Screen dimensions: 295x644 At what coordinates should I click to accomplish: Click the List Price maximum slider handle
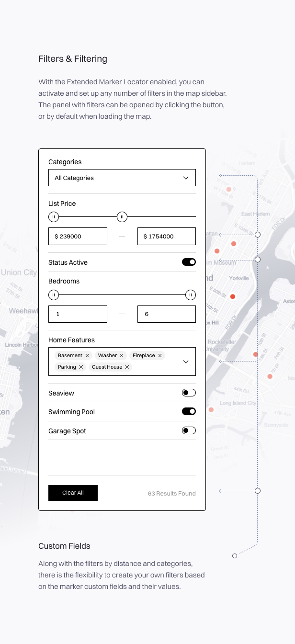122,217
